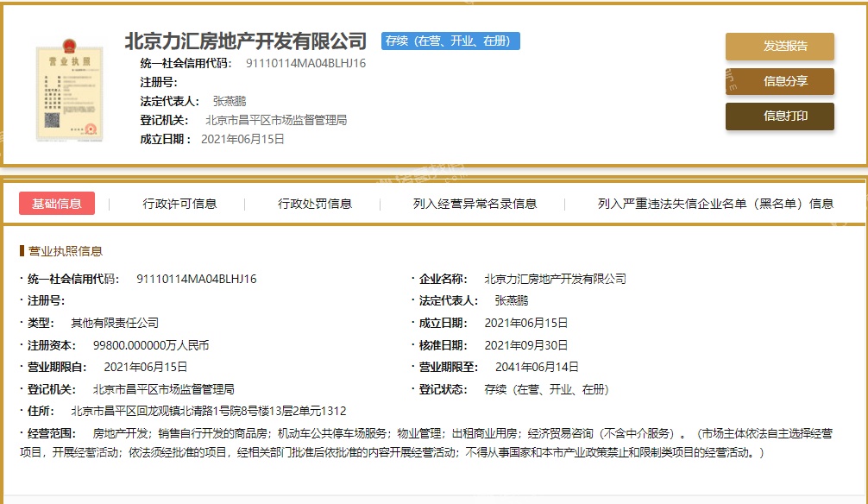The width and height of the screenshot is (868, 504).
Task: Click registration authority value in license section
Action: [x=163, y=389]
